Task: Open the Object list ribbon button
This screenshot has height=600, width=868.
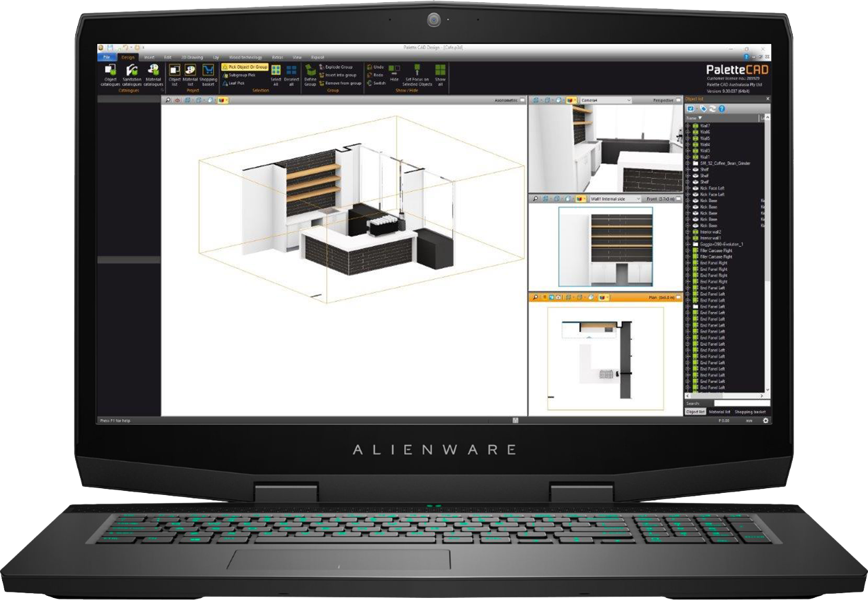Action: tap(175, 75)
